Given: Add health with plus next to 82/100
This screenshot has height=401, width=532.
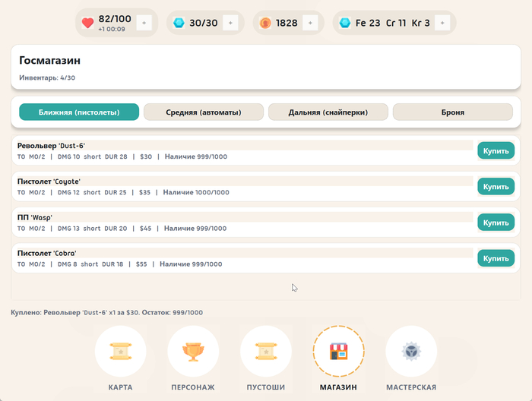Looking at the screenshot, I should [145, 23].
